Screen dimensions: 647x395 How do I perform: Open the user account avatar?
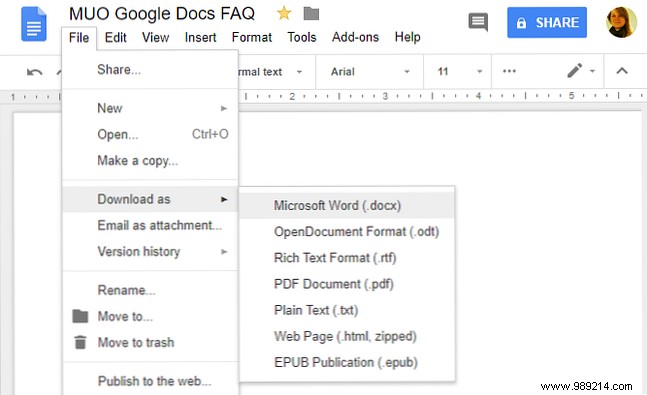click(x=621, y=22)
